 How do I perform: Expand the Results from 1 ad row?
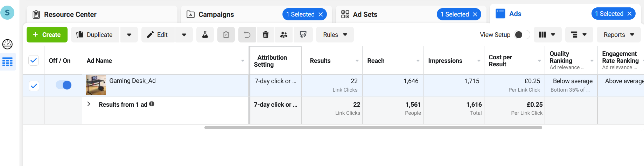[89, 104]
